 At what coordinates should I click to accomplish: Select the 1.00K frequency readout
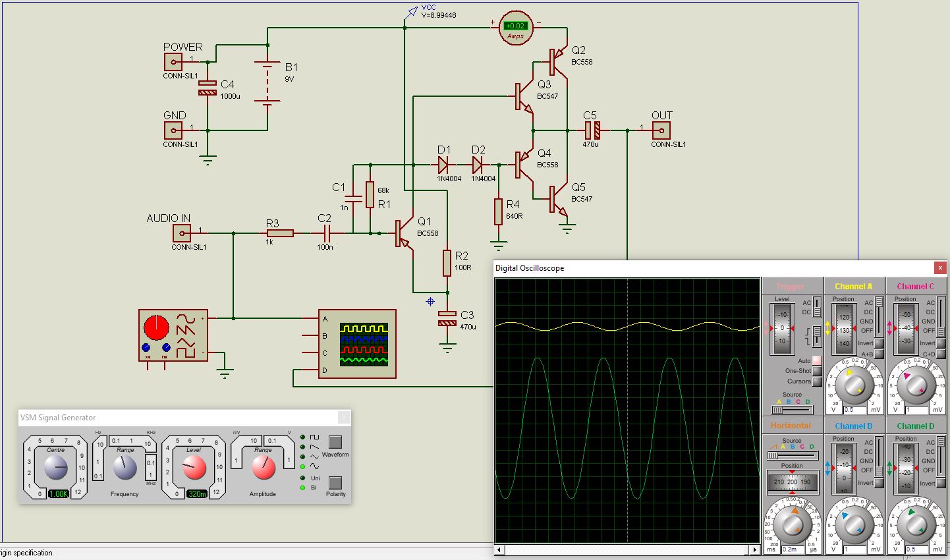point(59,493)
